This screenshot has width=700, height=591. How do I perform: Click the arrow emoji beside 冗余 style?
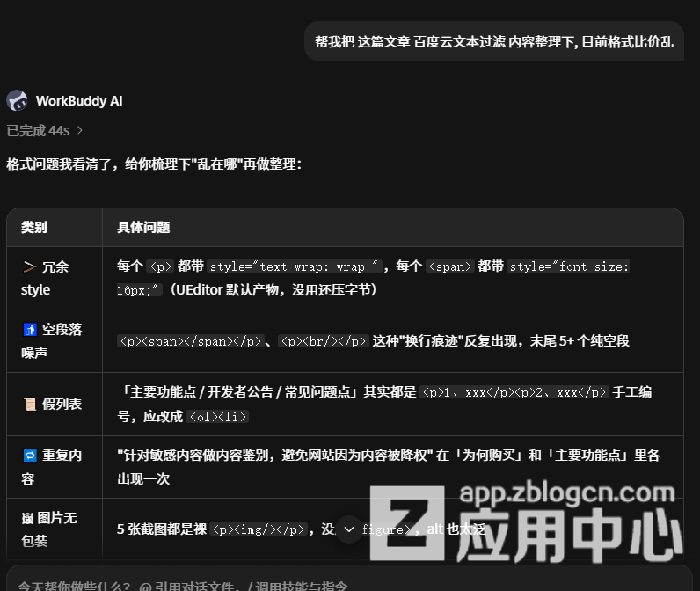(30, 267)
